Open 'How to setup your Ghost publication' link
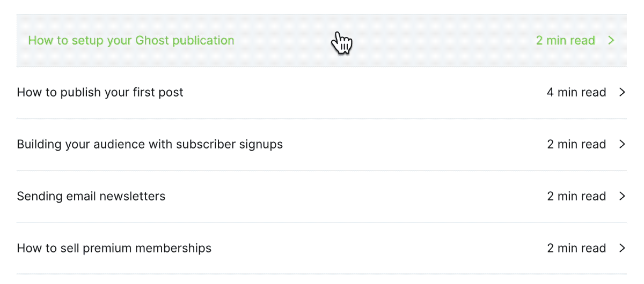 tap(131, 40)
